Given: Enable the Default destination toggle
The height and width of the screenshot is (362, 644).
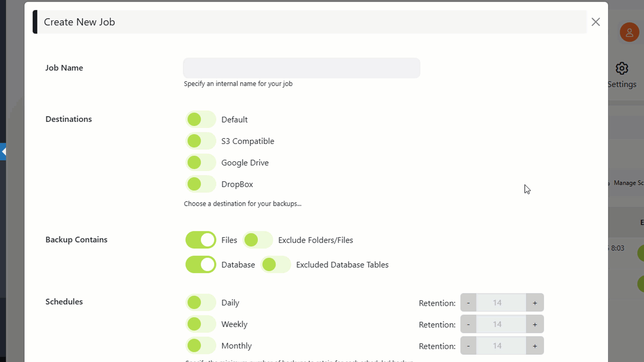Looking at the screenshot, I should click(x=200, y=119).
